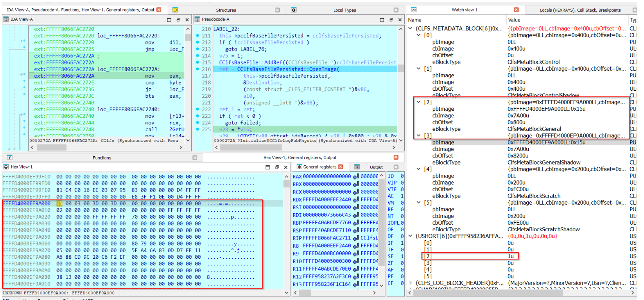
Task: Click the IDA View-A panel icon
Action: 6,19
